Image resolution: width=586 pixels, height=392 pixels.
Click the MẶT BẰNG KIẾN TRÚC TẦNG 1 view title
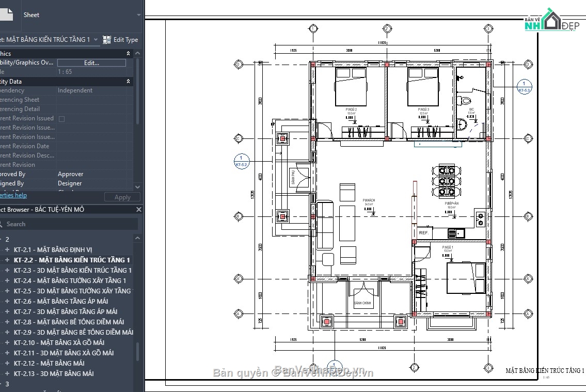(545, 371)
